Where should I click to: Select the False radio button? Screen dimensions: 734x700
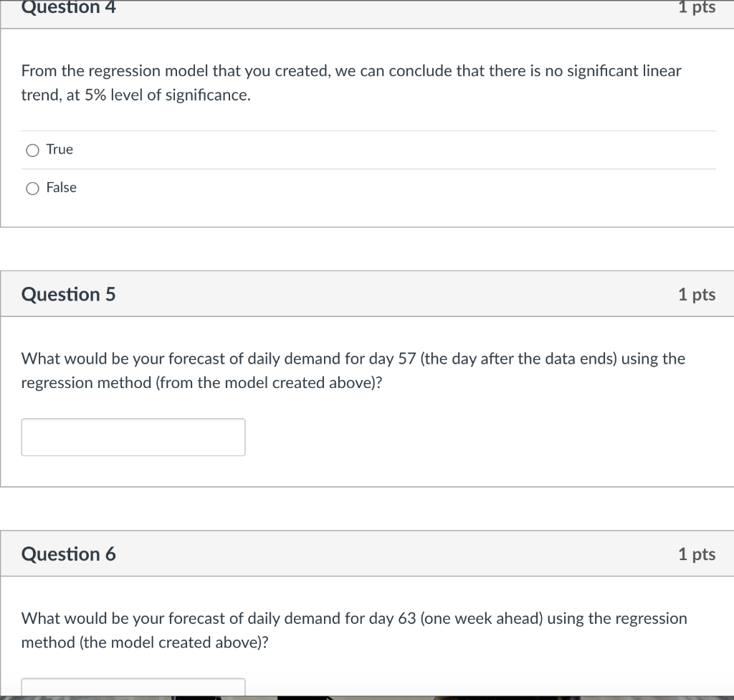32,189
